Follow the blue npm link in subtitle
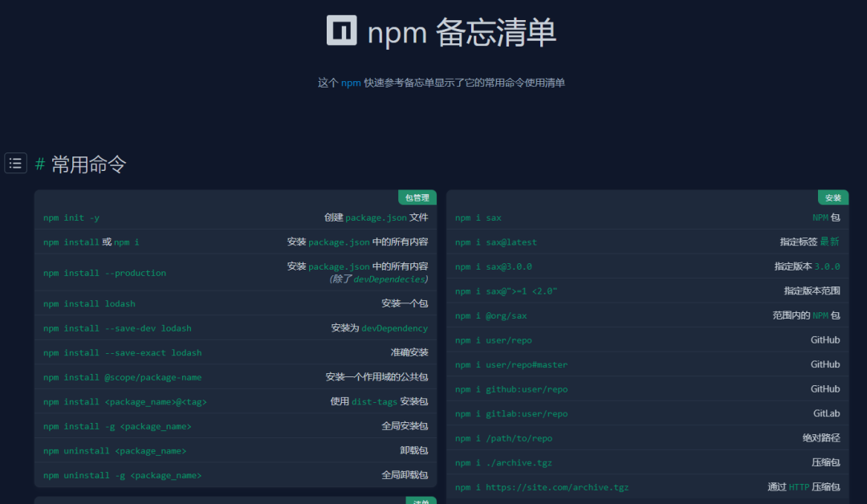Viewport: 867px width, 504px height. [x=351, y=83]
